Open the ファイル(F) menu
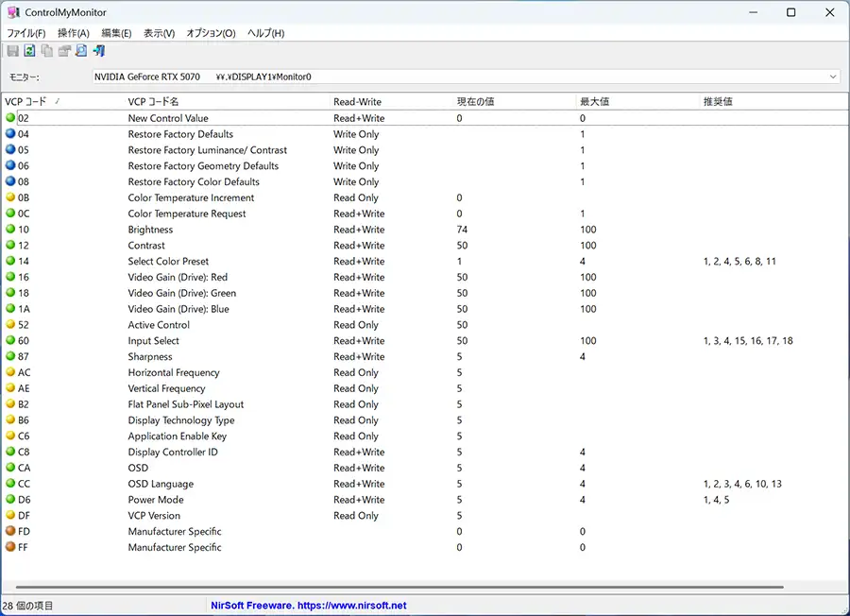This screenshot has width=850, height=616. click(25, 33)
